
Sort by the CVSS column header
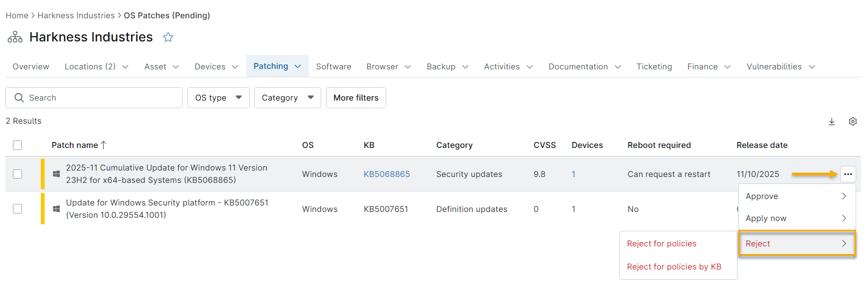point(545,145)
